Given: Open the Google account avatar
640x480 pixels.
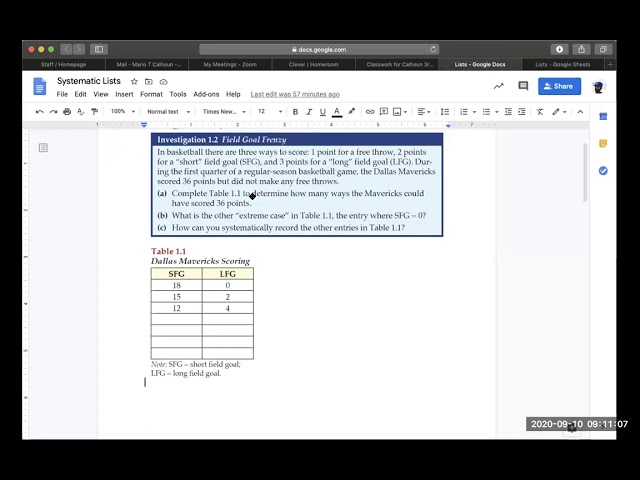Looking at the screenshot, I should [598, 87].
